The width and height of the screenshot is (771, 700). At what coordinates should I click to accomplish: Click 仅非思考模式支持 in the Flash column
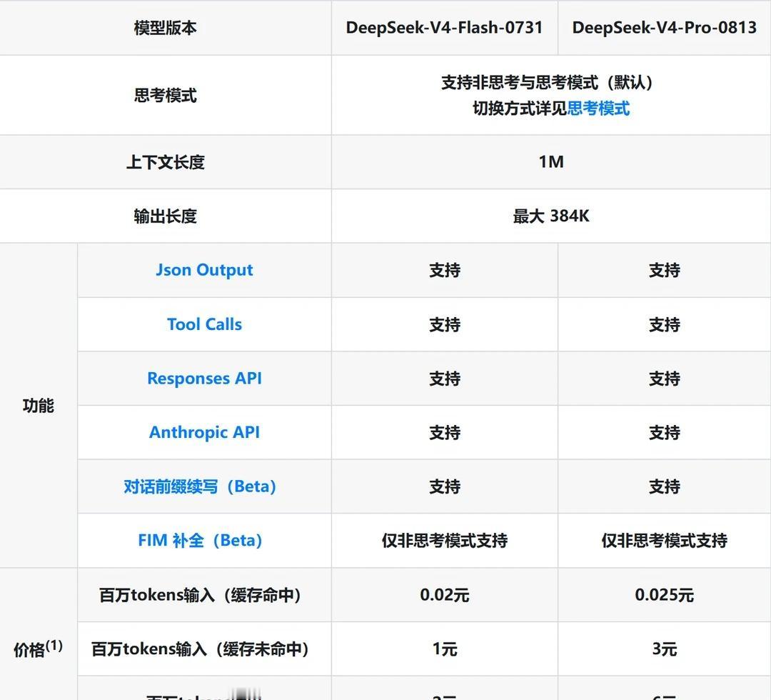pyautogui.click(x=445, y=541)
